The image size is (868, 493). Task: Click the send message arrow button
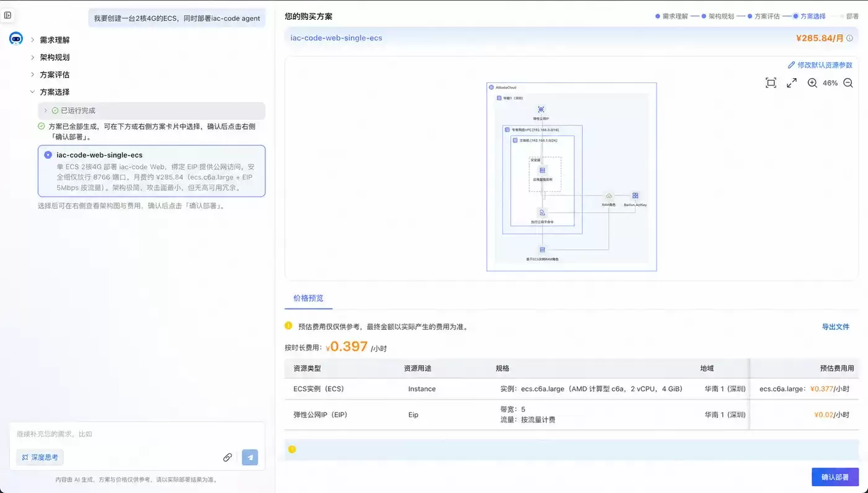(250, 458)
